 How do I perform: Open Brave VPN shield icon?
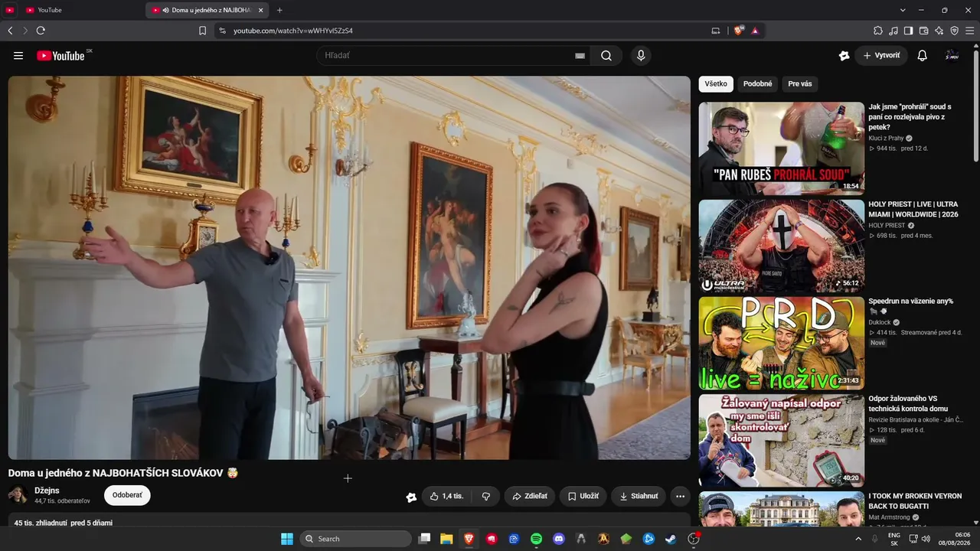point(954,31)
